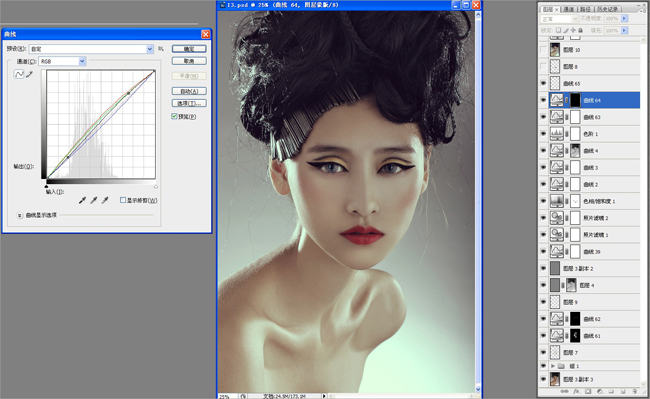650x399 pixels.
Task: Lock transparent pixels icon
Action: pyautogui.click(x=558, y=30)
